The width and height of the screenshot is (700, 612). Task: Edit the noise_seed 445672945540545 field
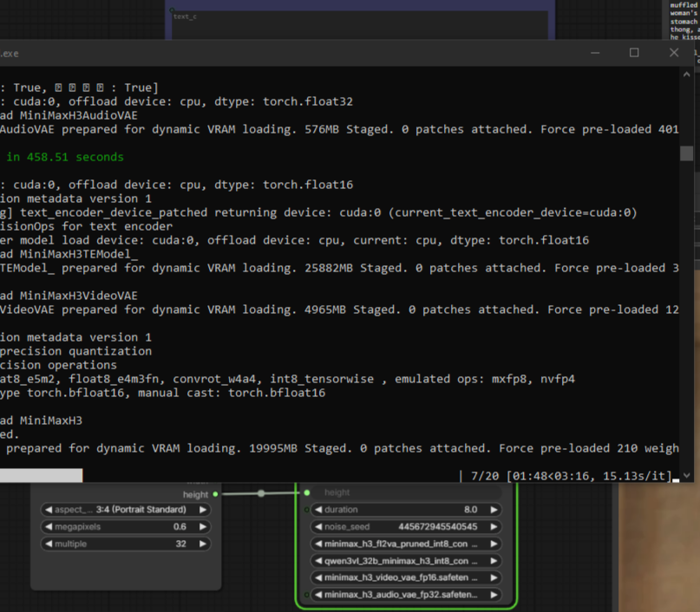click(x=406, y=527)
